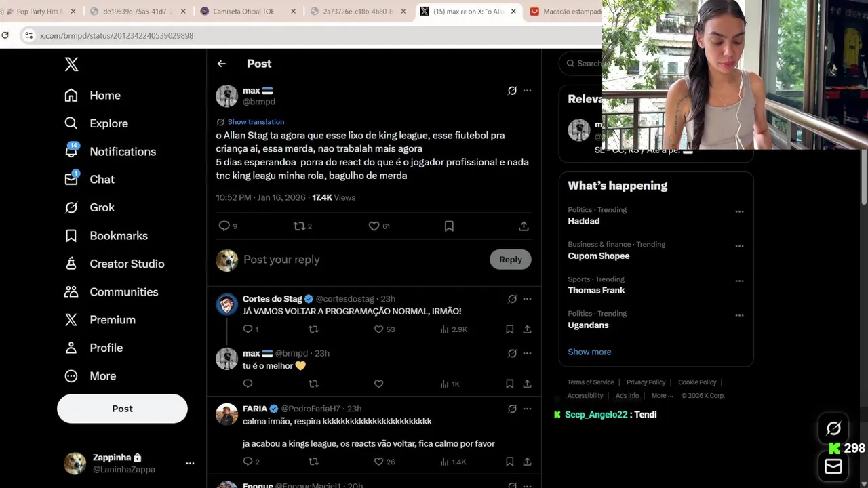Click the Show translation link
868x488 pixels.
click(256, 122)
